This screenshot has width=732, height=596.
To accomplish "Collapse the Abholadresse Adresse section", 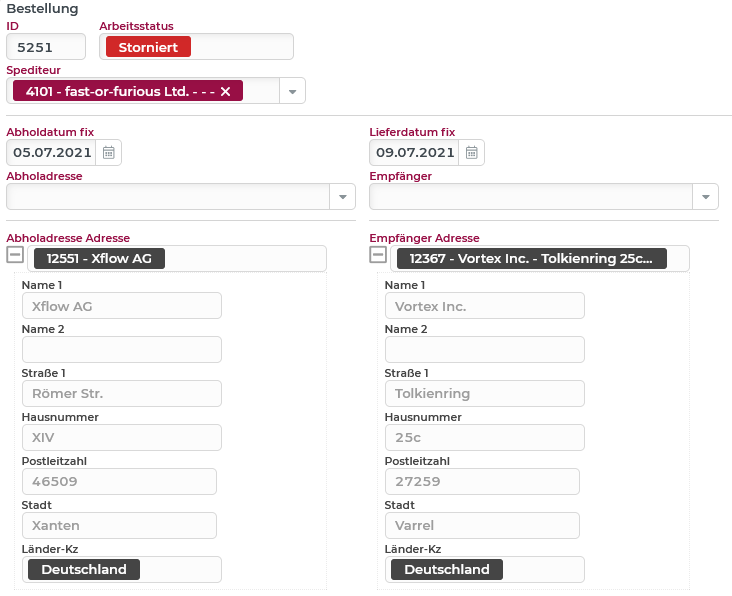I will click(15, 256).
